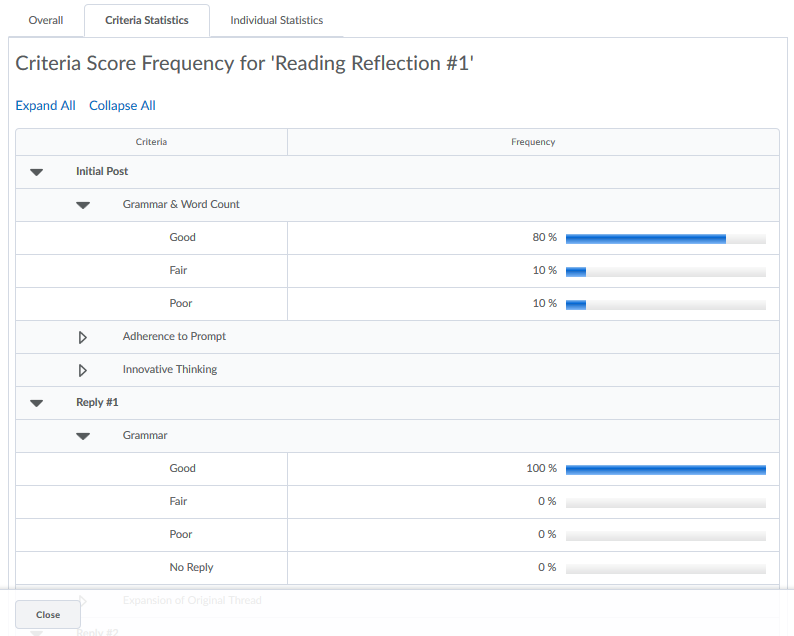Viewport: 794px width, 636px height.
Task: Click the 80 % value text
Action: (544, 237)
